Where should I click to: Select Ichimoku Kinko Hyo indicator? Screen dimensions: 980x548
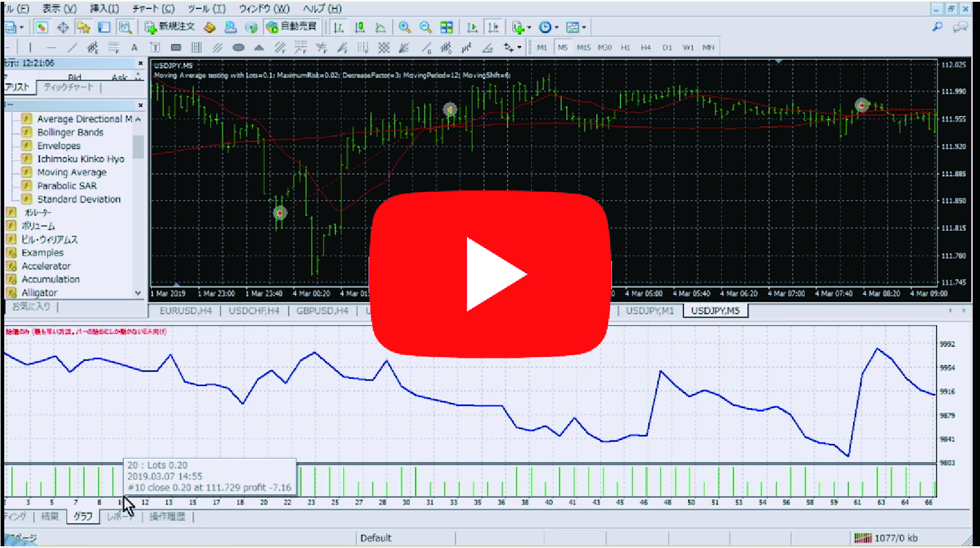tap(80, 159)
